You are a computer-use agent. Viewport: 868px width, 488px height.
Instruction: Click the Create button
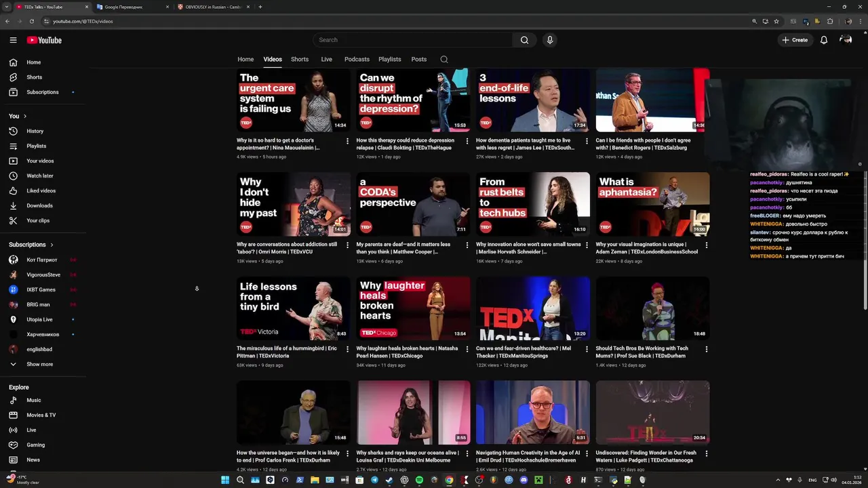795,40
